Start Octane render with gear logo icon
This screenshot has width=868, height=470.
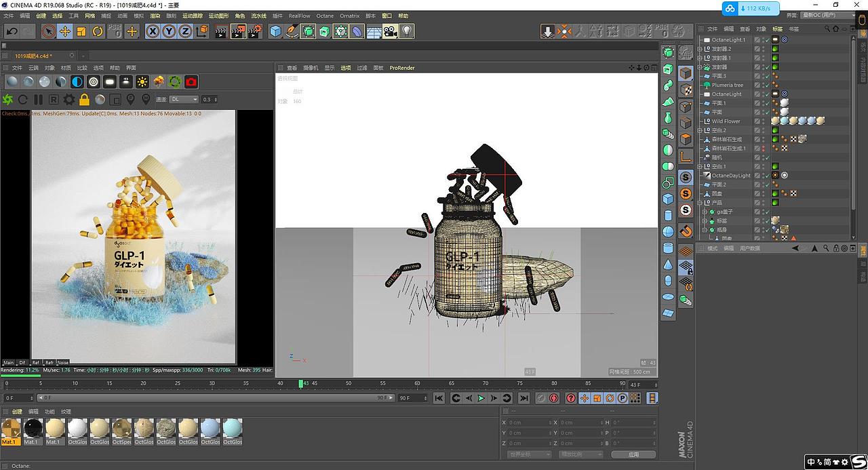[x=8, y=100]
